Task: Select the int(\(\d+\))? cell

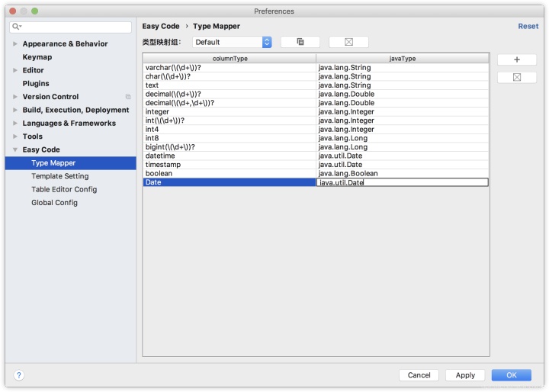Action: click(x=230, y=120)
